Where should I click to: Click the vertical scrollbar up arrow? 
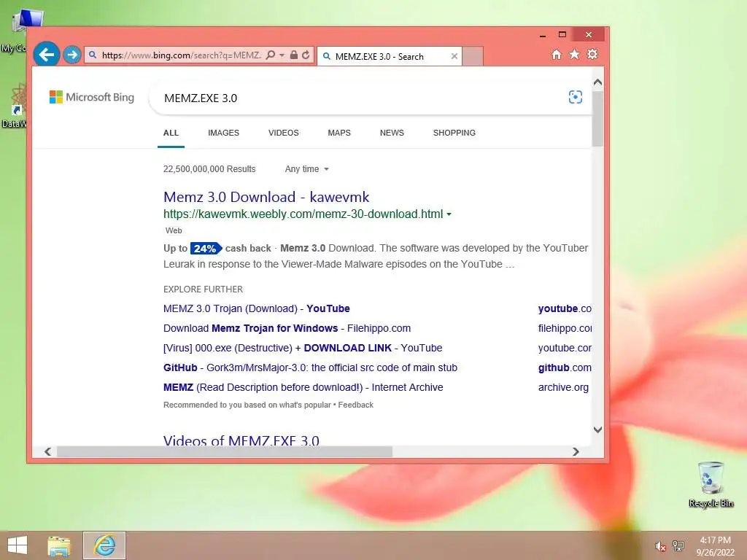point(598,82)
